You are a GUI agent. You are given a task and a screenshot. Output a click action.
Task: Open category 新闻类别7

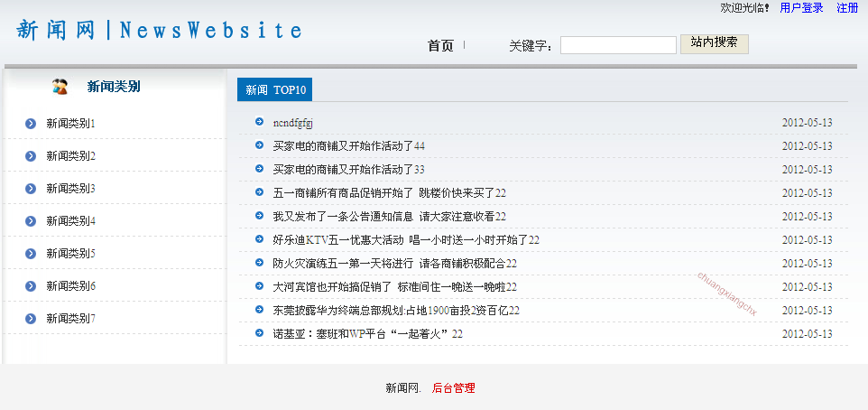(71, 319)
